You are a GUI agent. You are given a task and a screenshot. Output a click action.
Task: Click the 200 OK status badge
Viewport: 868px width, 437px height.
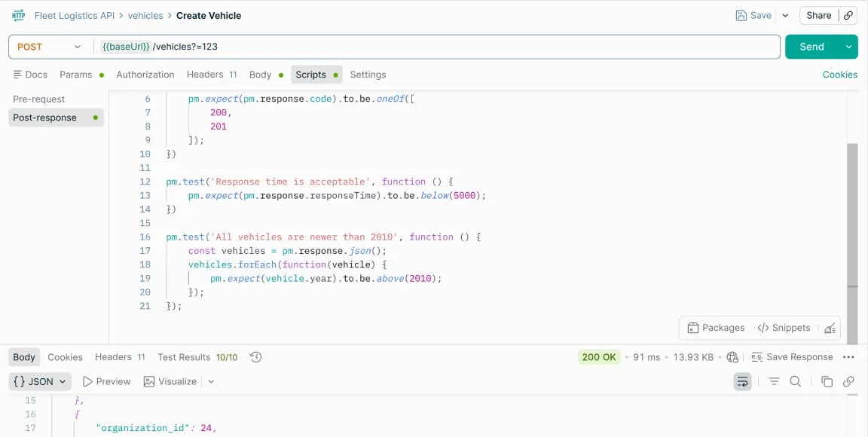point(599,357)
